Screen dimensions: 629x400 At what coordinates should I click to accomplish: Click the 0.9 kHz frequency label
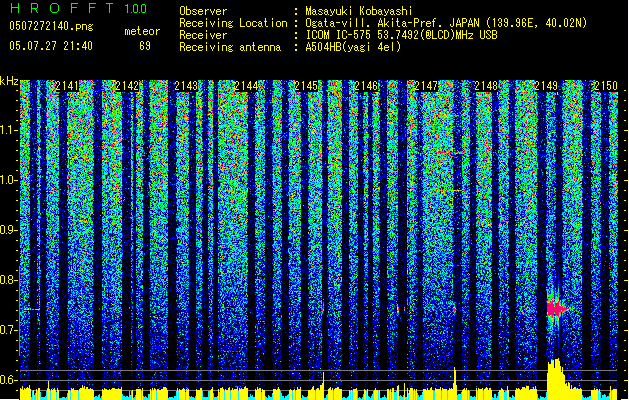tap(8, 230)
